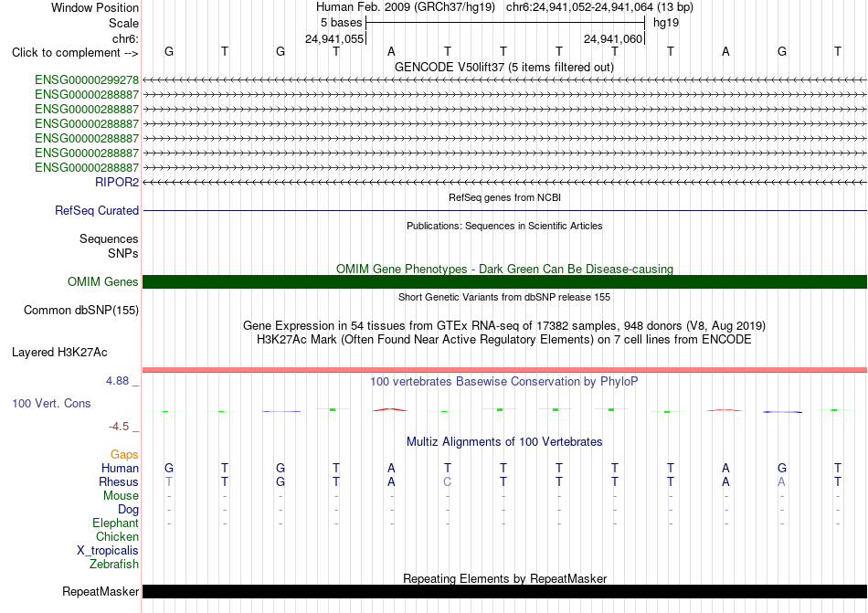The height and width of the screenshot is (613, 868).
Task: Open Short Genetic Variants from dbSNP title
Action: coord(504,297)
